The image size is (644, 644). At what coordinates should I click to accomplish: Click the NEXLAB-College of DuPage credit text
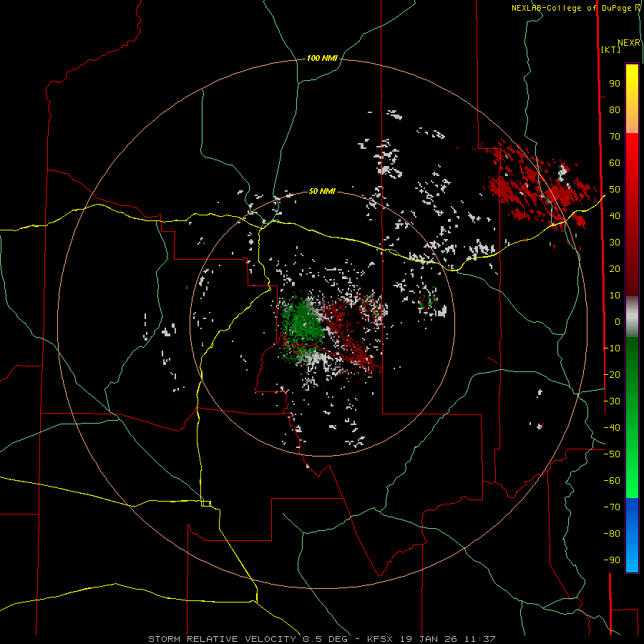pyautogui.click(x=575, y=8)
